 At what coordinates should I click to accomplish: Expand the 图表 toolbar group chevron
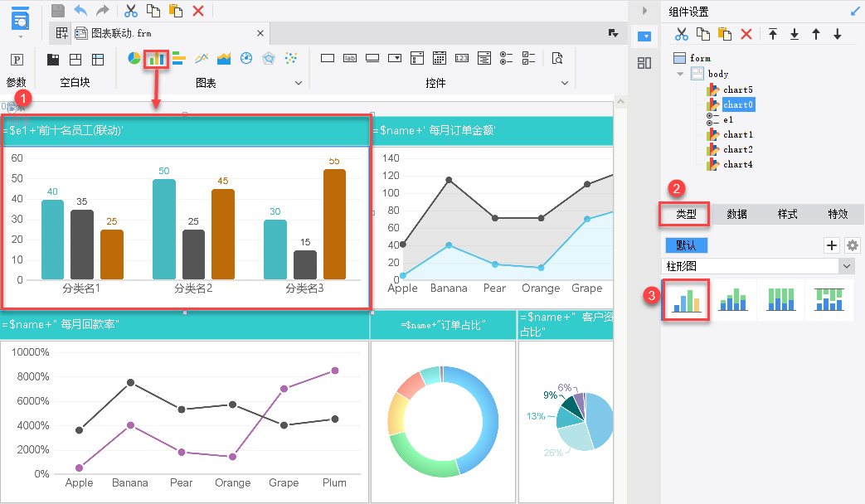(299, 83)
